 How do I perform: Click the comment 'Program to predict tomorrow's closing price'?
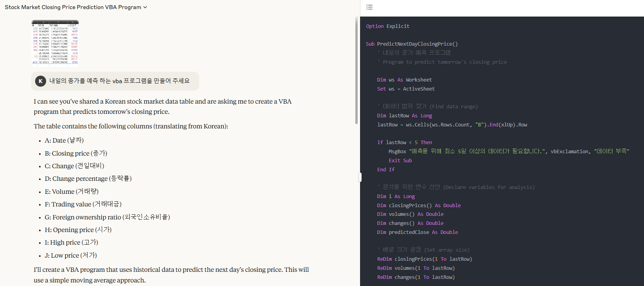tap(442, 62)
